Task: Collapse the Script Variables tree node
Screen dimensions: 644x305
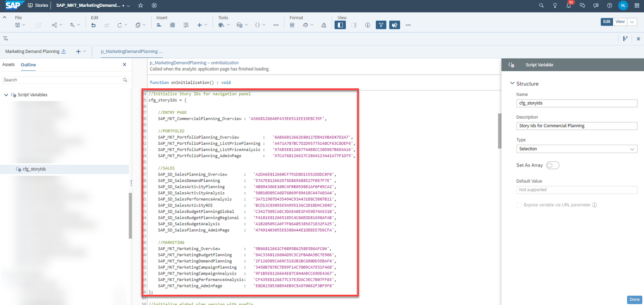Action: (6, 95)
